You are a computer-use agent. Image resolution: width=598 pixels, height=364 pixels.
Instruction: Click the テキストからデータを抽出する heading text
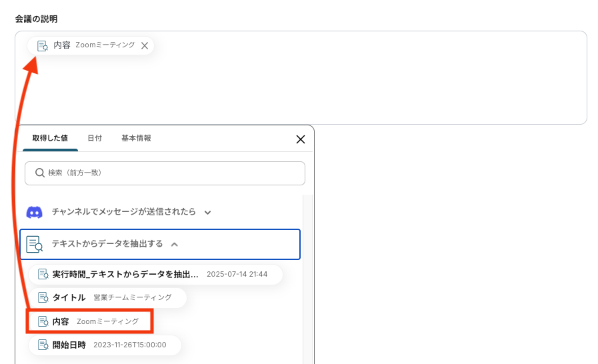tap(107, 243)
